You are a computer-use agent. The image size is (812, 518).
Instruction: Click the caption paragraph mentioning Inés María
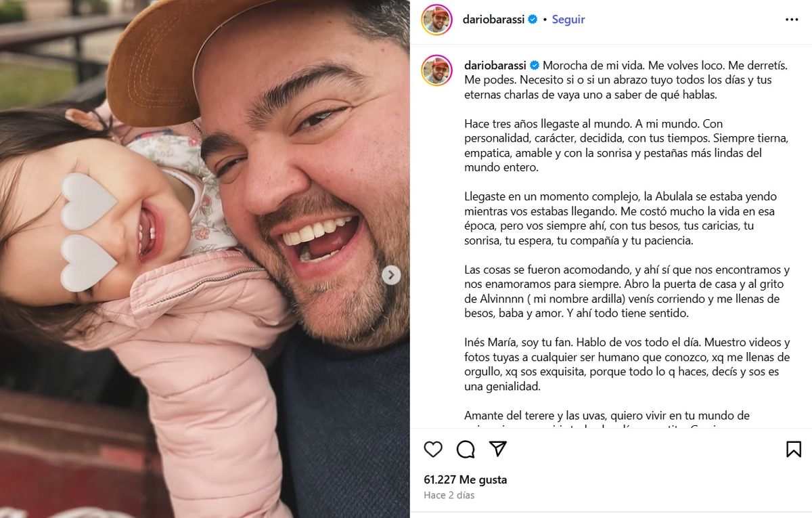coord(617,364)
